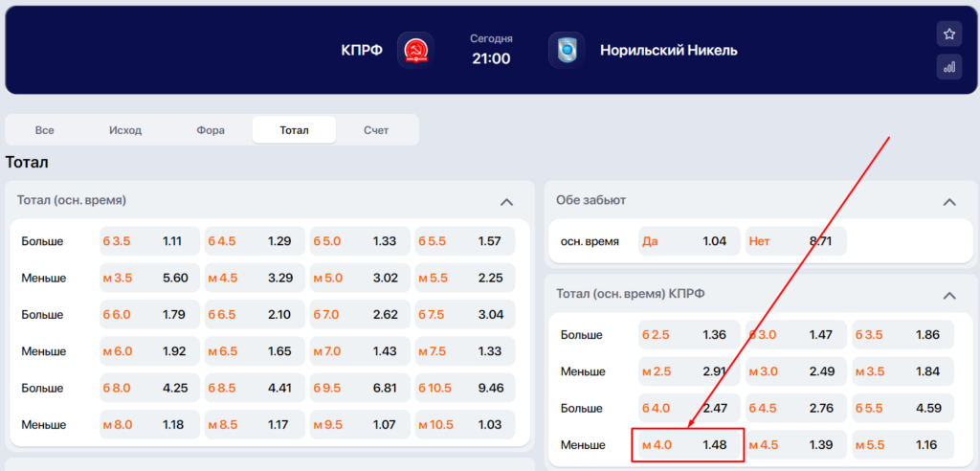Choose б 6.0 at 1.79
Image resolution: width=980 pixels, height=471 pixels.
point(149,315)
